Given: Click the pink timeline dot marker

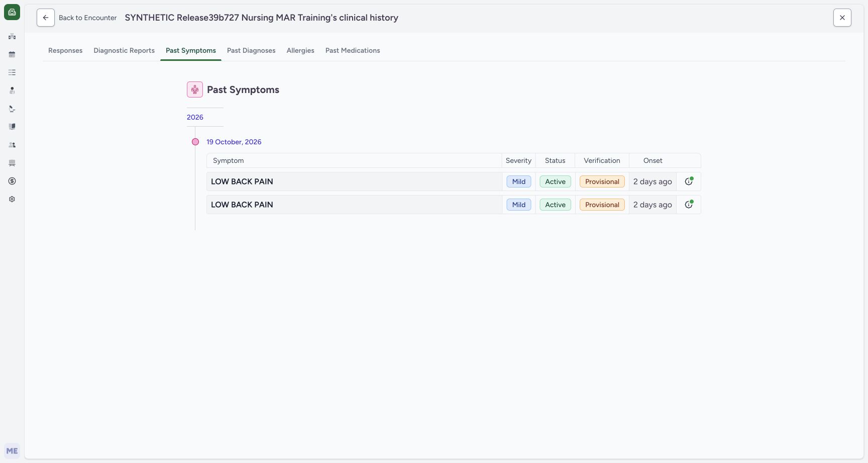Looking at the screenshot, I should 195,142.
